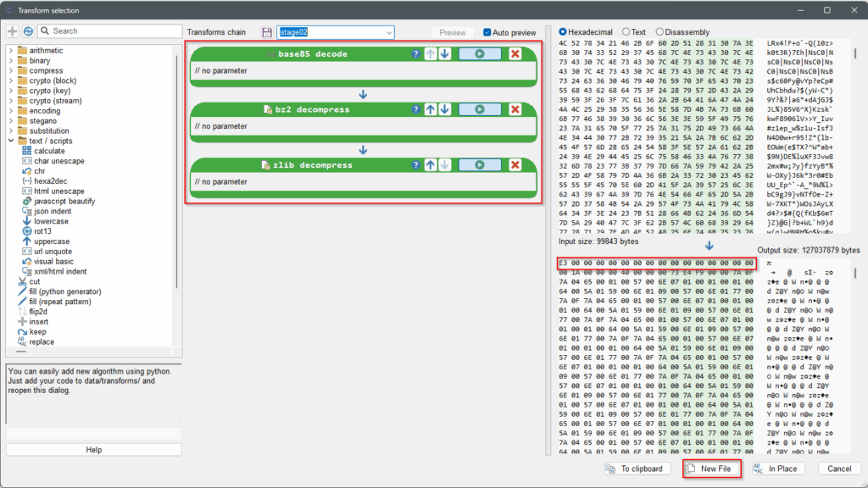This screenshot has width=868, height=488.
Task: Open help for zlib decompress transform
Action: pos(416,164)
